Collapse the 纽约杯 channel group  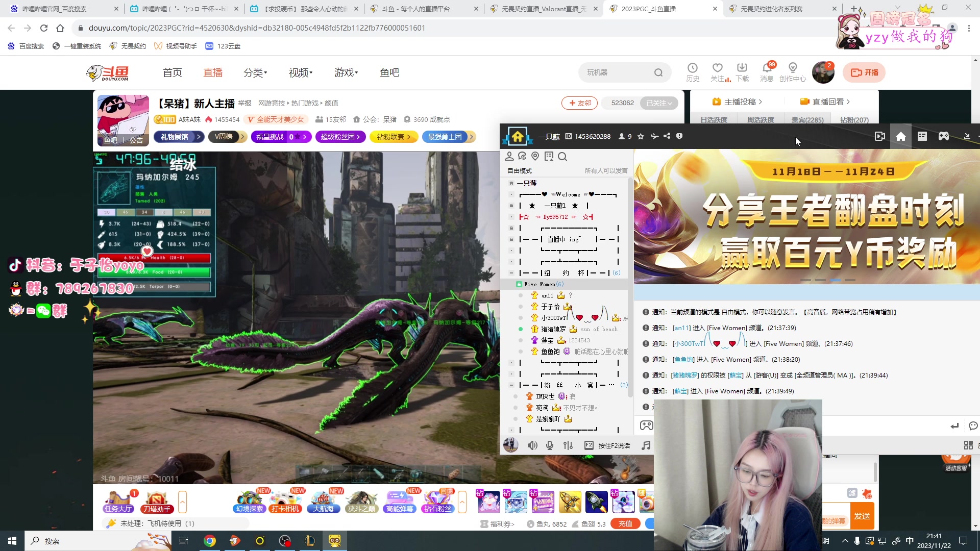pyautogui.click(x=511, y=273)
